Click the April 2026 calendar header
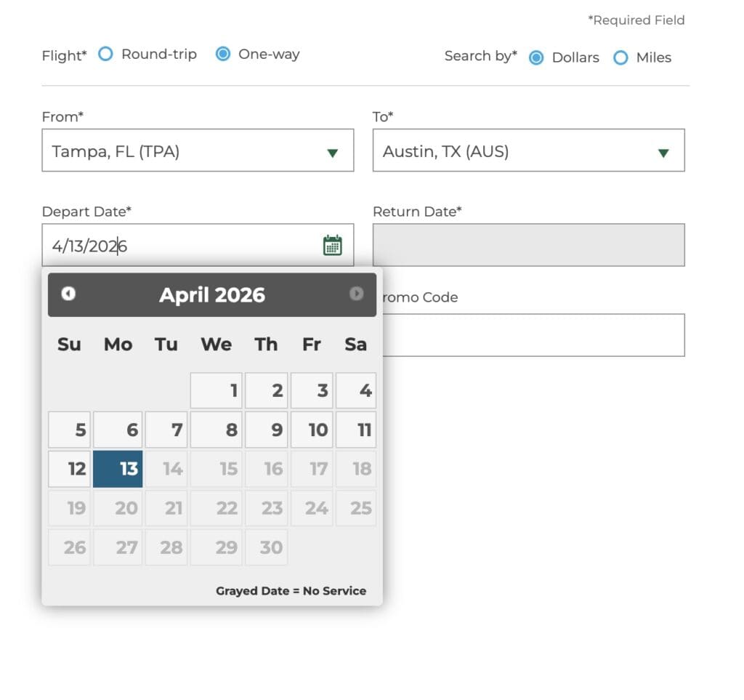Image resolution: width=744 pixels, height=700 pixels. tap(211, 294)
